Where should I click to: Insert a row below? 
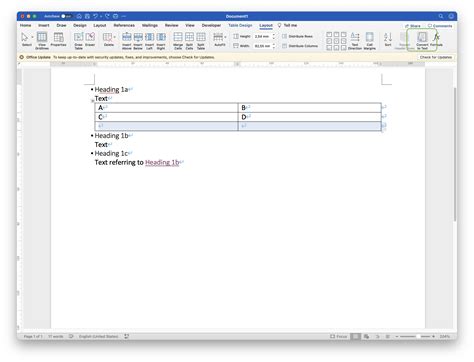click(x=138, y=41)
